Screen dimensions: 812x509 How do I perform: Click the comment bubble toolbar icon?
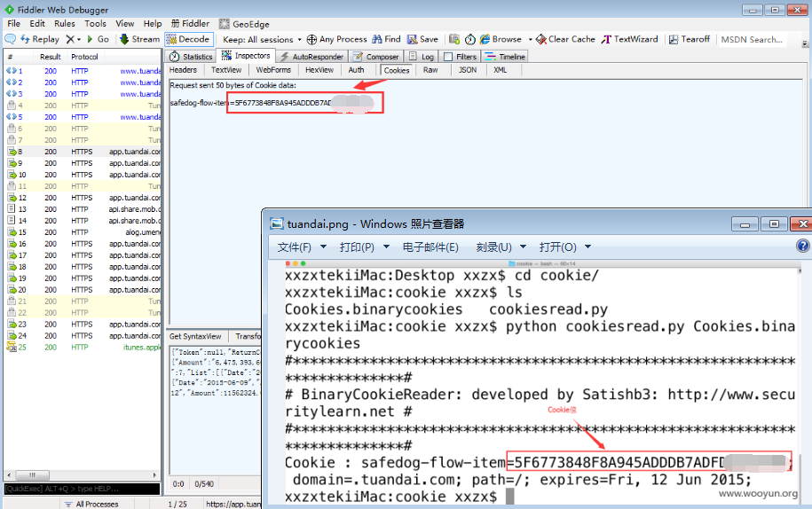10,39
